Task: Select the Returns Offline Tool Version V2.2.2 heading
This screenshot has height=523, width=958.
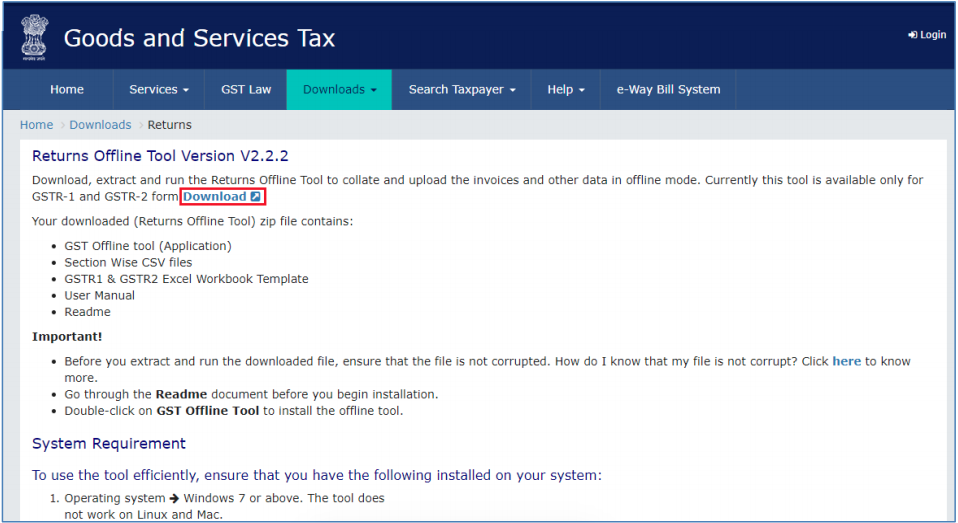Action: click(x=160, y=156)
